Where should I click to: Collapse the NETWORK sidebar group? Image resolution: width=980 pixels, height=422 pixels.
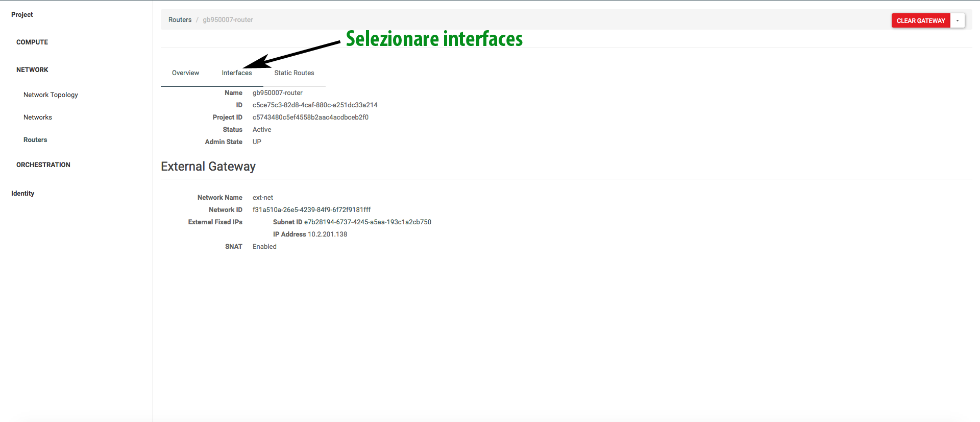pyautogui.click(x=32, y=70)
